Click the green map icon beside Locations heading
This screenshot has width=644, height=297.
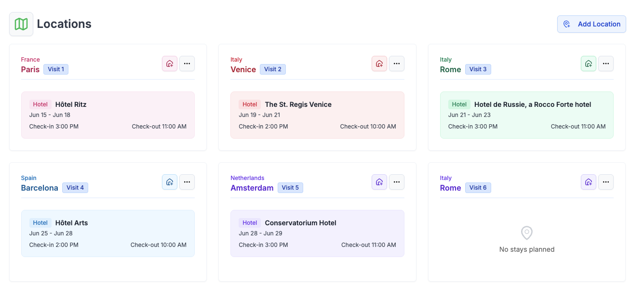tap(21, 24)
